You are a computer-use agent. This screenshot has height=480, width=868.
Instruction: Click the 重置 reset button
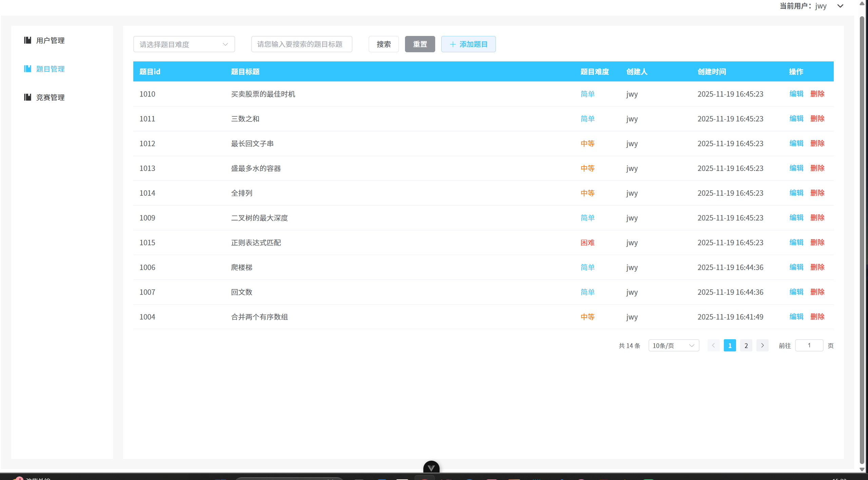pos(420,44)
